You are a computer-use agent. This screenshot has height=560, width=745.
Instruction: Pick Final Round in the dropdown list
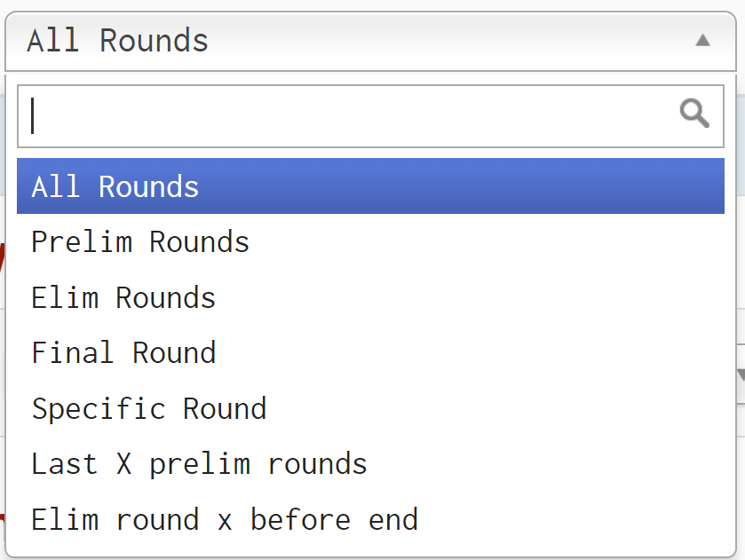pyautogui.click(x=123, y=353)
